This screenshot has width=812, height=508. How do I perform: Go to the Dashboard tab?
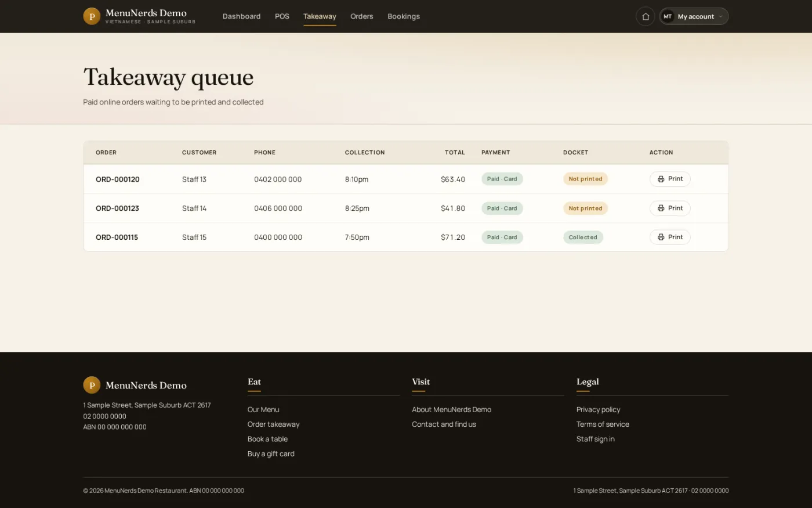click(x=241, y=16)
